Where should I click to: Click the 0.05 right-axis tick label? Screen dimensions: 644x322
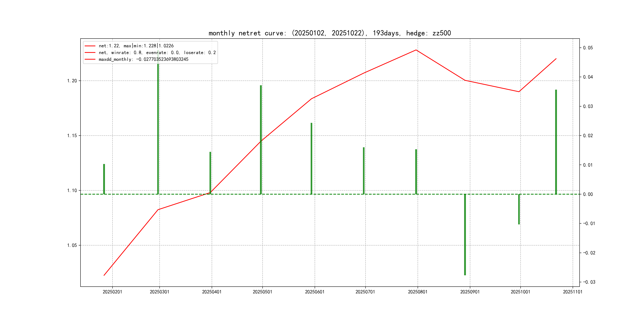coord(588,48)
